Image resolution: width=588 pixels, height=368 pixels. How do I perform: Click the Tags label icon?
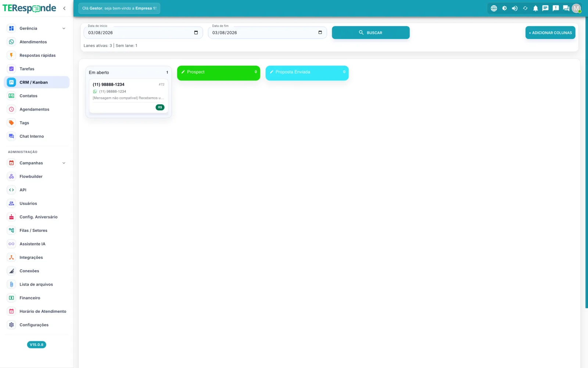coord(11,123)
